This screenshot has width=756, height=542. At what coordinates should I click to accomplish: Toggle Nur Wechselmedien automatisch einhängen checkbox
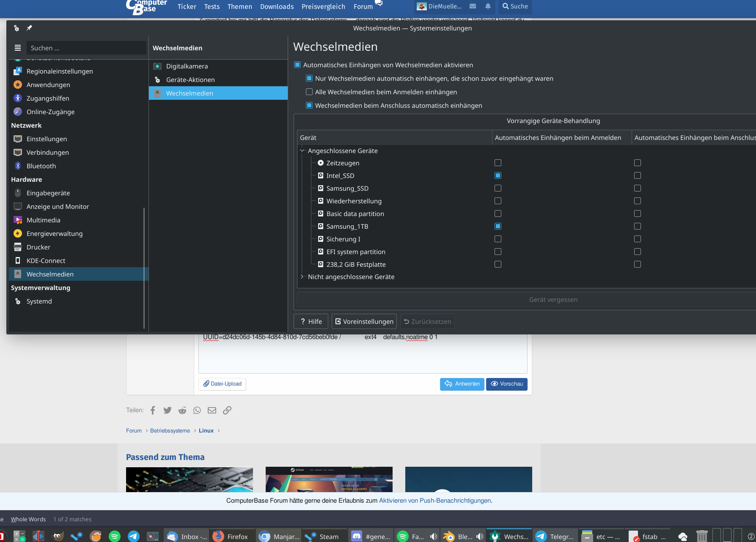309,78
